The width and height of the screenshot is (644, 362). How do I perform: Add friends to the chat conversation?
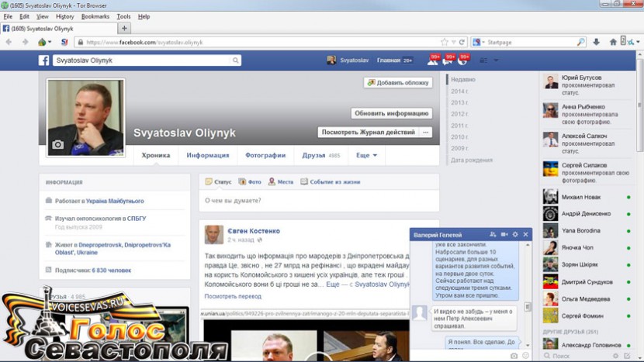point(493,234)
